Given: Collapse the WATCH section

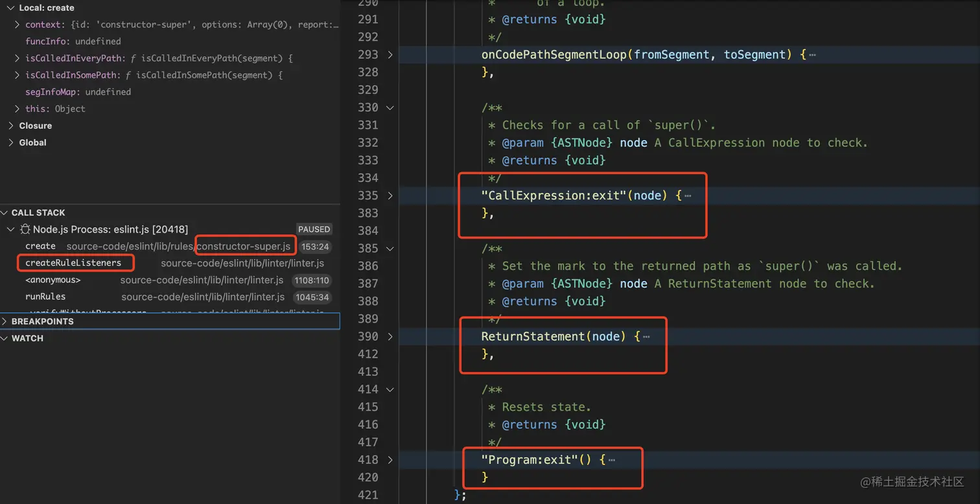Looking at the screenshot, I should coord(5,338).
